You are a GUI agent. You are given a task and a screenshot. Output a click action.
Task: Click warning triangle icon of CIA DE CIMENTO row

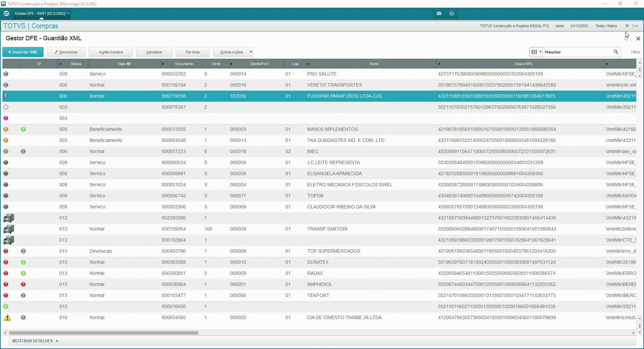point(7,317)
